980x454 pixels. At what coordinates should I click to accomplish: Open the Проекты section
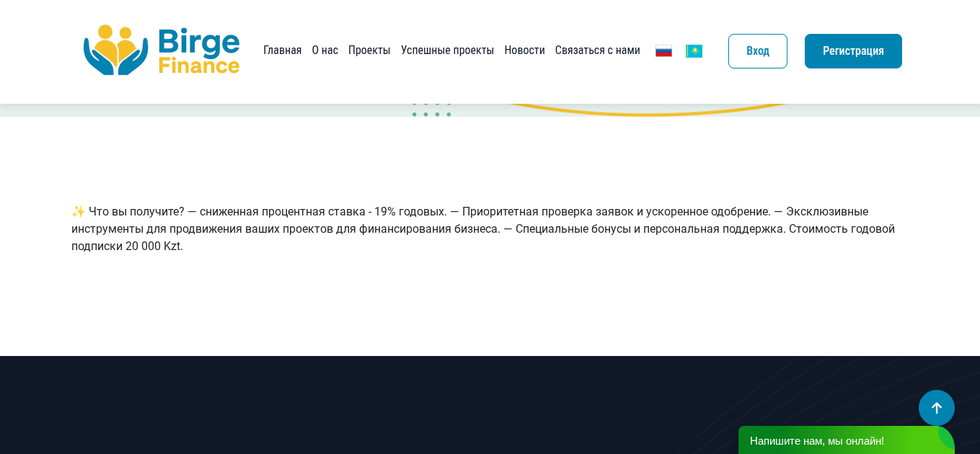(369, 50)
